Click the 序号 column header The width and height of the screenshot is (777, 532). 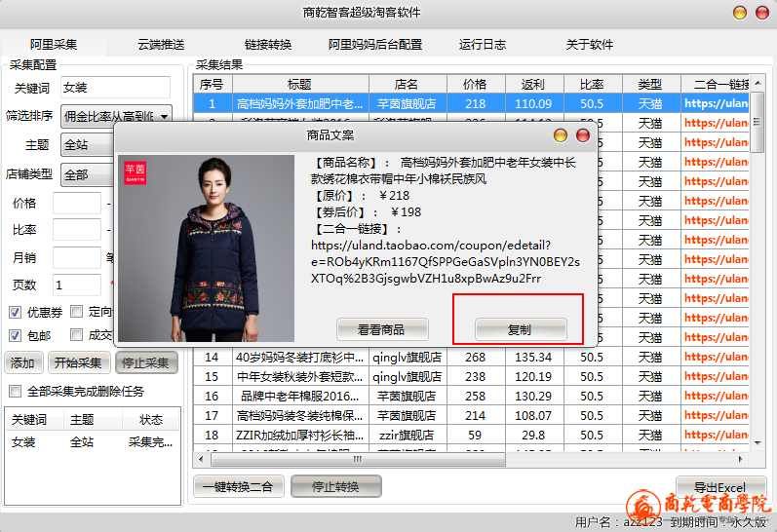coord(213,84)
